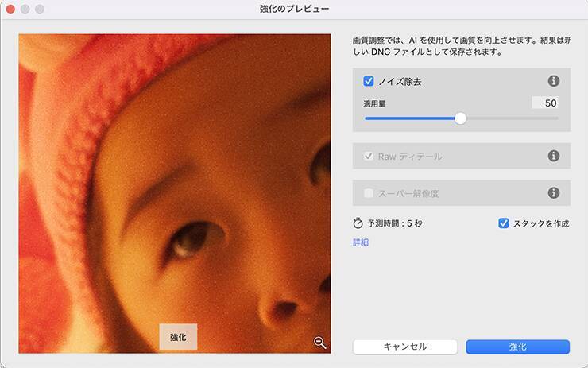Click the blue 強化 button
Screen dimensions: 588x368
[517, 347]
